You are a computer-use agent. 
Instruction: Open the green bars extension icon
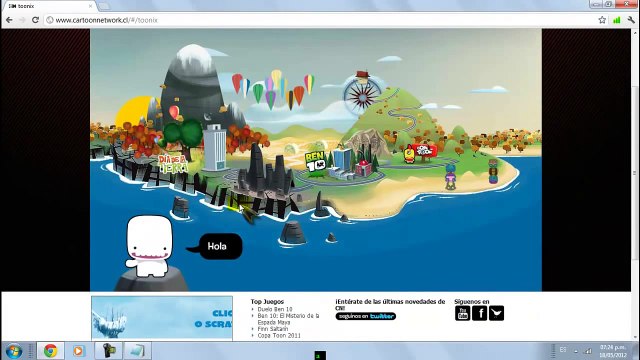(617, 20)
